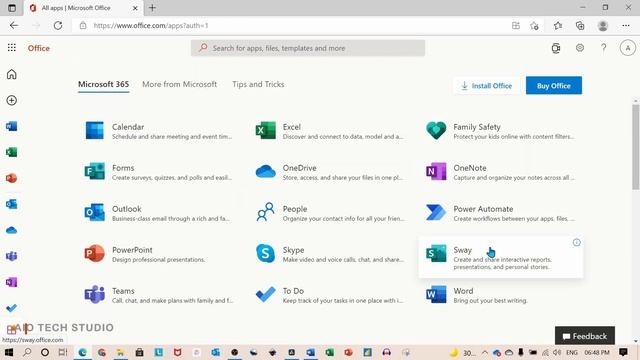The image size is (640, 360).
Task: Show hidden system tray icons
Action: pos(484,352)
